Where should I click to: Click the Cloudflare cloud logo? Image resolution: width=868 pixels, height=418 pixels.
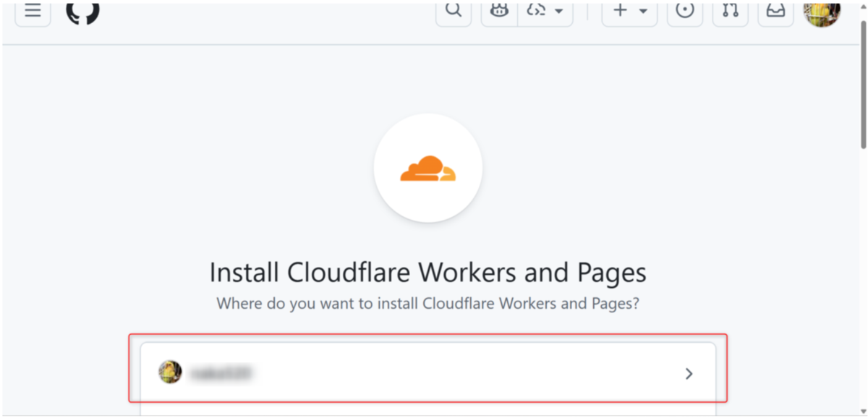pyautogui.click(x=428, y=168)
